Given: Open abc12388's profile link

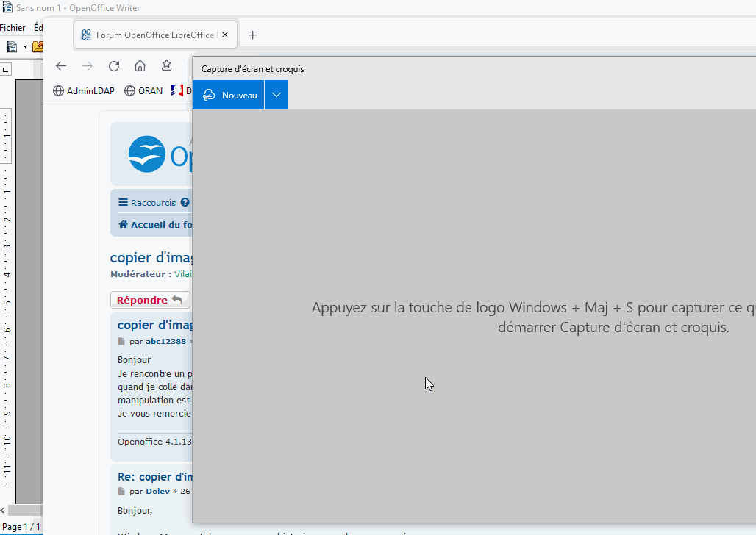Looking at the screenshot, I should (166, 341).
